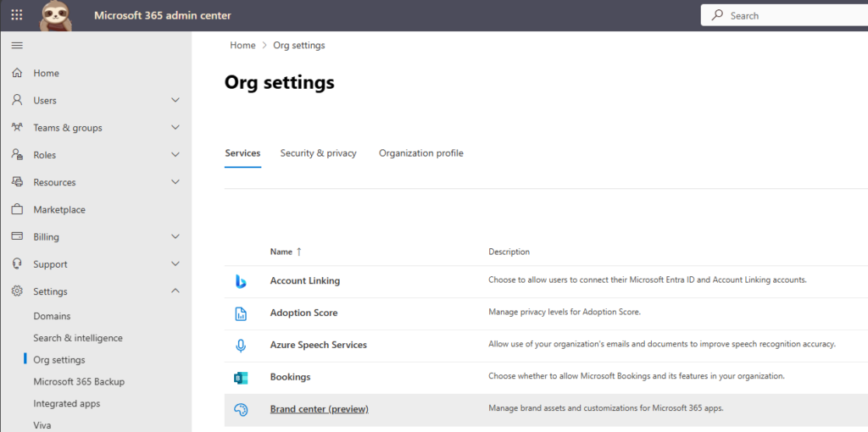
Task: Click the Users person icon
Action: (x=17, y=100)
